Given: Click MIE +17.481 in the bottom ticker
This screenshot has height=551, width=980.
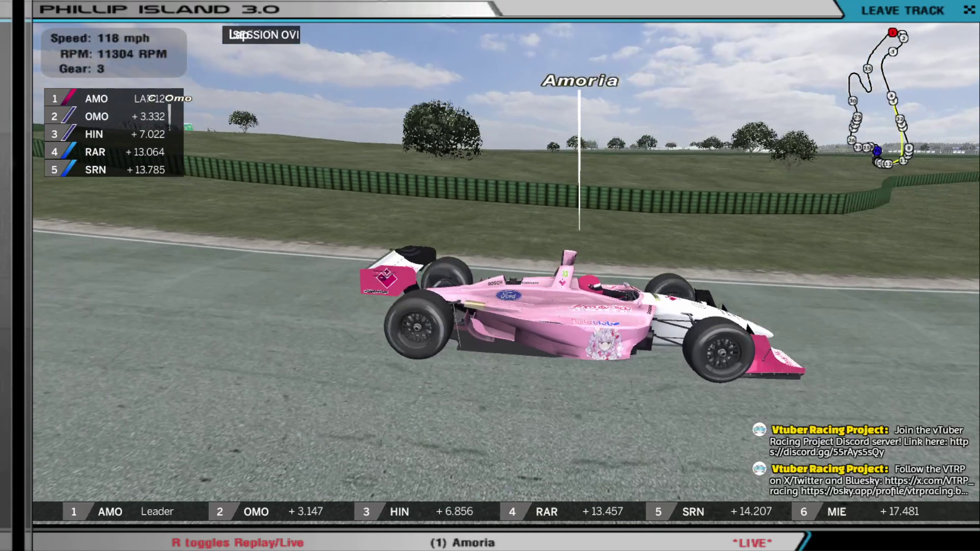Looking at the screenshot, I should click(865, 512).
